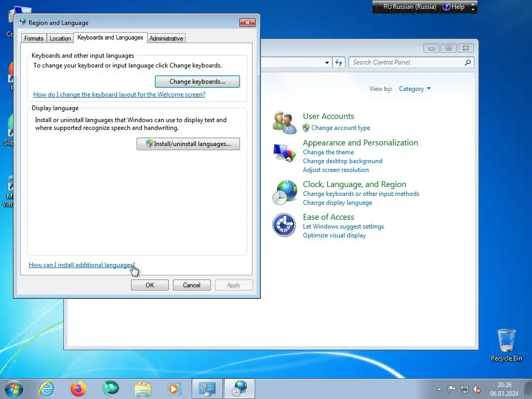Image resolution: width=532 pixels, height=399 pixels.
Task: Open the teal globe browser taskbar icon
Action: coord(111,389)
